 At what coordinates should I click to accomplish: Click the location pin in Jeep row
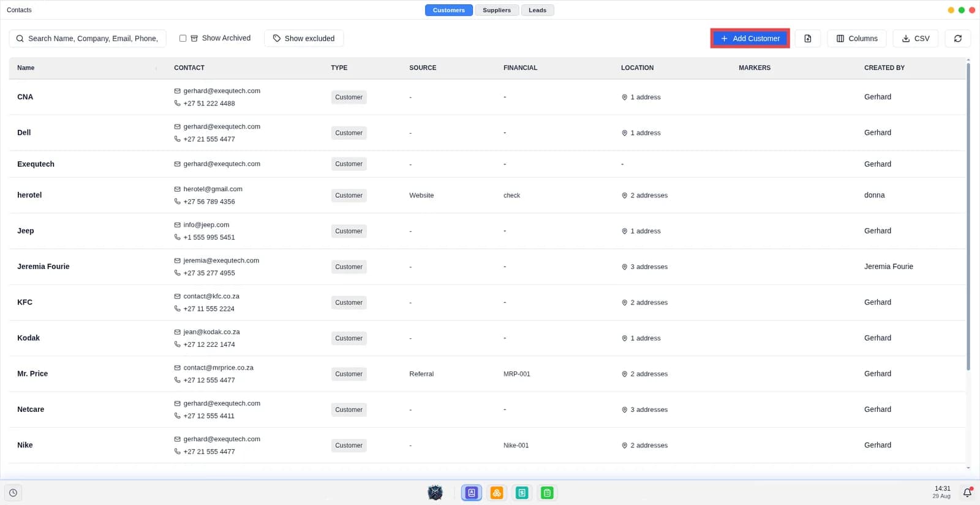click(624, 231)
